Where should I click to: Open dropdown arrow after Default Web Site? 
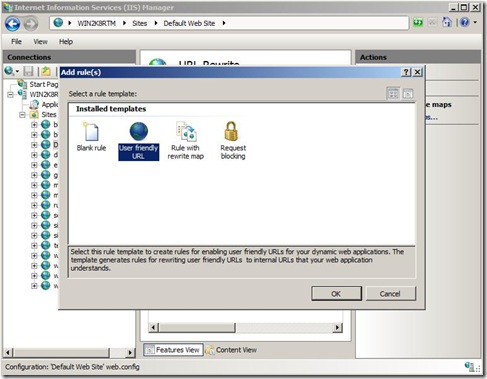point(224,23)
